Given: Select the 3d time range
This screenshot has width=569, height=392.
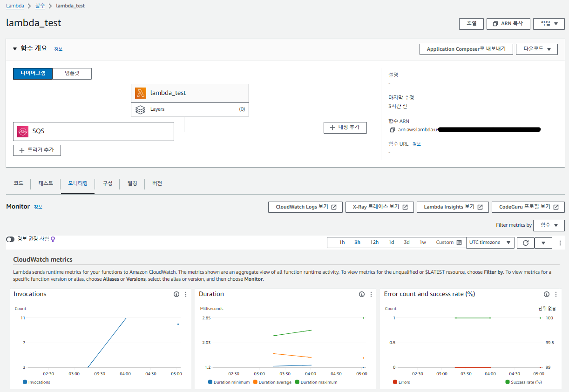Looking at the screenshot, I should tap(407, 243).
